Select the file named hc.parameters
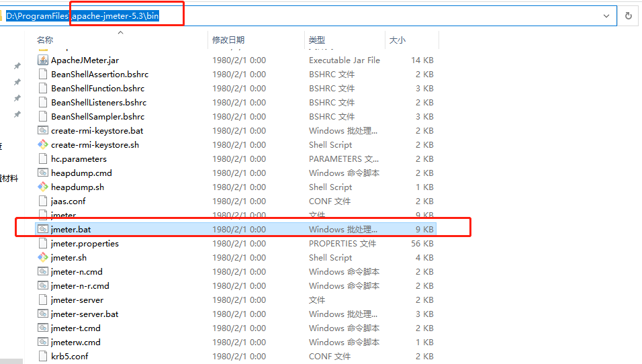This screenshot has width=642, height=364. (79, 159)
